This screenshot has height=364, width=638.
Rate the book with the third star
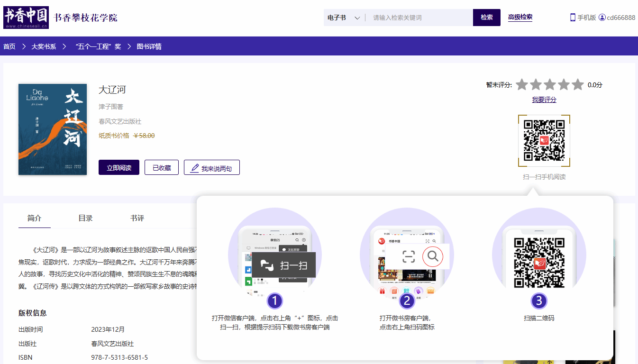click(550, 85)
